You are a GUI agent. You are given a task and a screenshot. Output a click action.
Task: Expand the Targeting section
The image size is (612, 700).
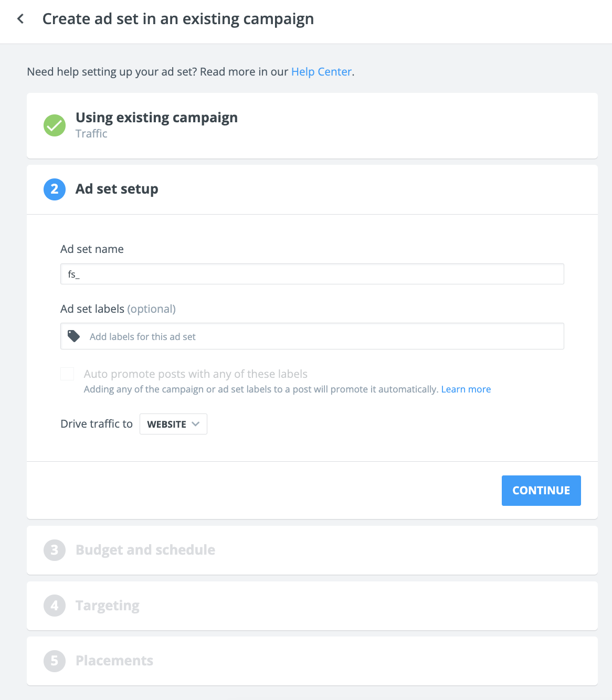coord(312,606)
